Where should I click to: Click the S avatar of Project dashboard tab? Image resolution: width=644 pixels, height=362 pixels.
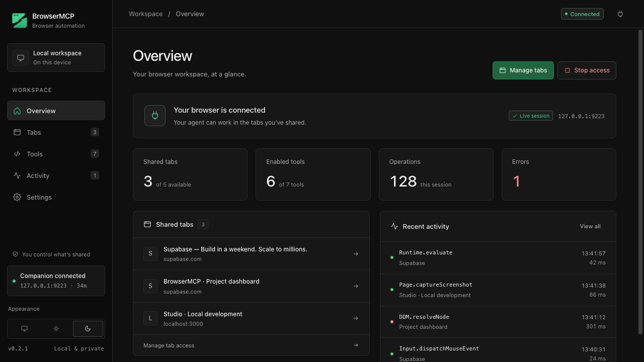point(150,286)
